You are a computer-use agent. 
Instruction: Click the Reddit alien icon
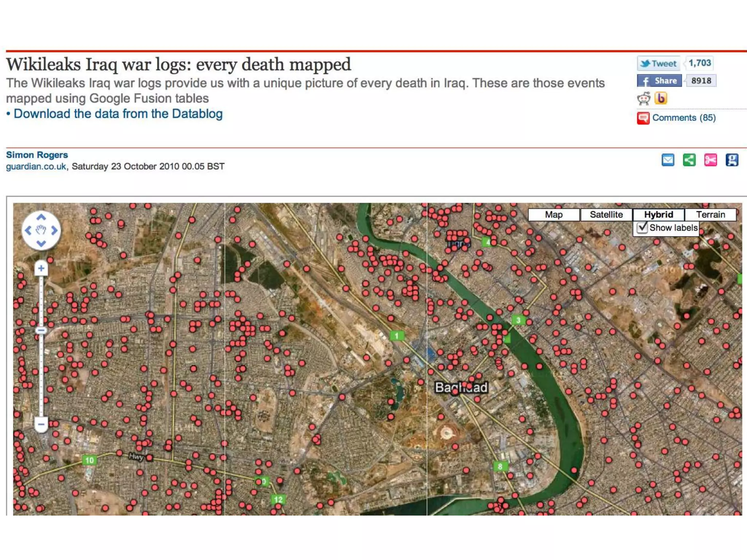(x=644, y=98)
